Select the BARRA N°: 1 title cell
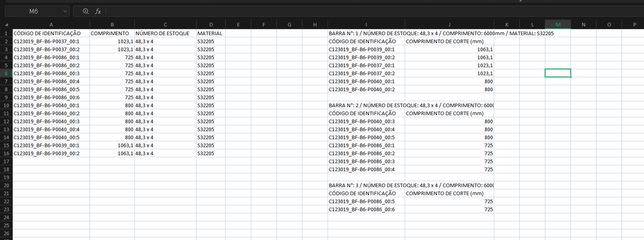Viewport: 644px width, 240px height. coord(366,33)
